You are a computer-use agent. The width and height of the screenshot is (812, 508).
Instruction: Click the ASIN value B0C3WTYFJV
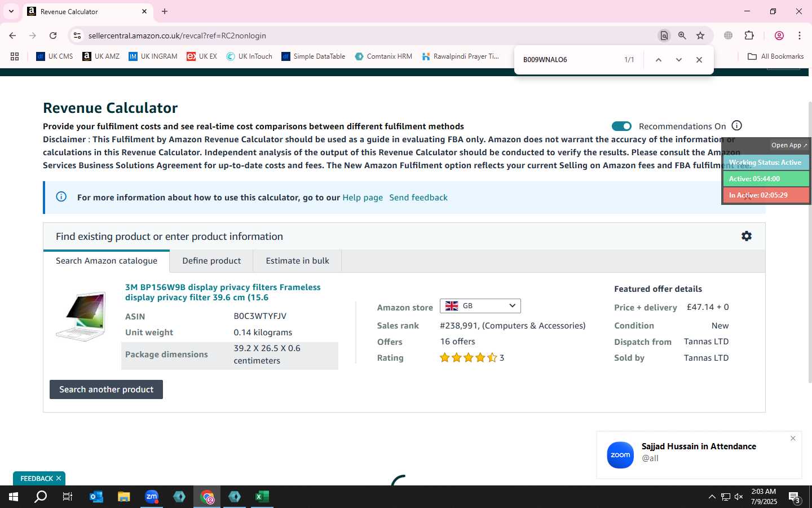click(260, 316)
